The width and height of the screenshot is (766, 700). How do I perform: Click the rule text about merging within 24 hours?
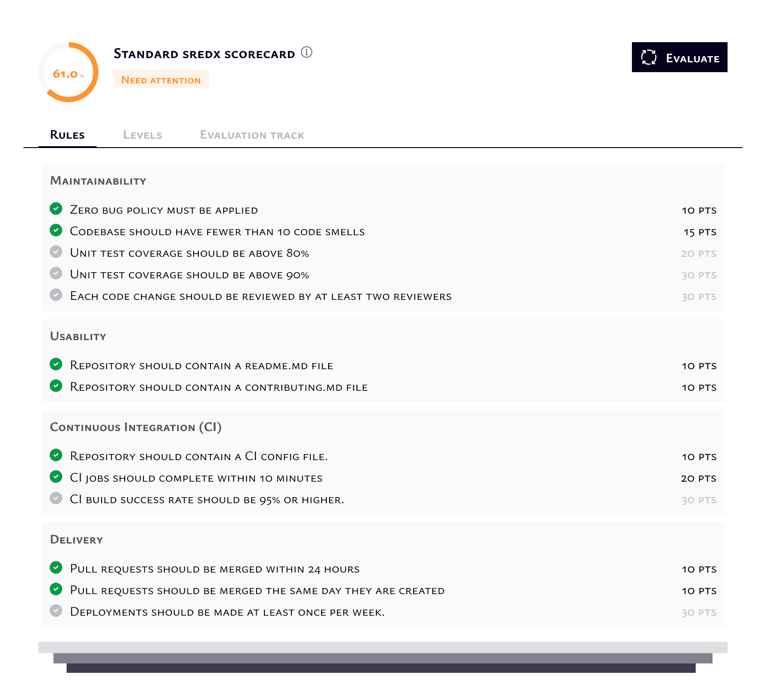tap(215, 569)
